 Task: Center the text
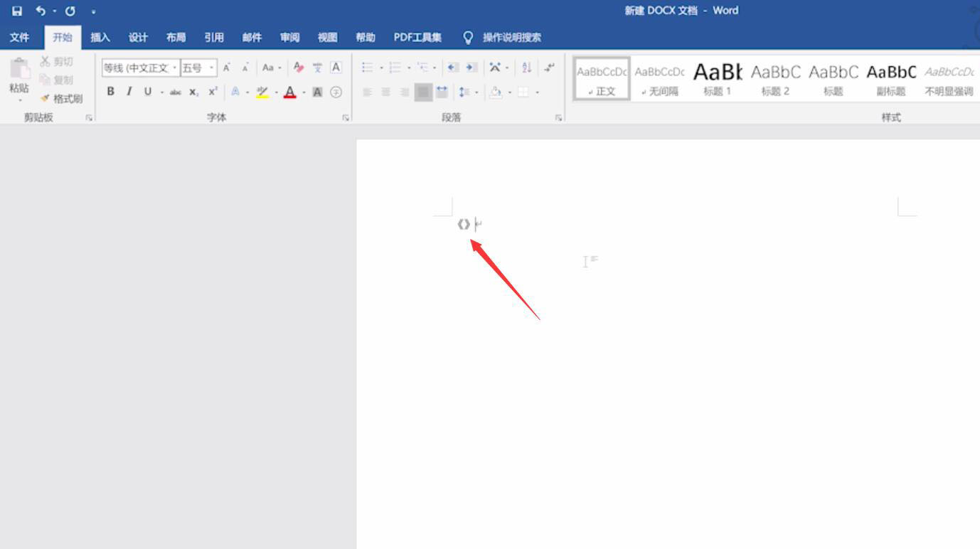[386, 92]
